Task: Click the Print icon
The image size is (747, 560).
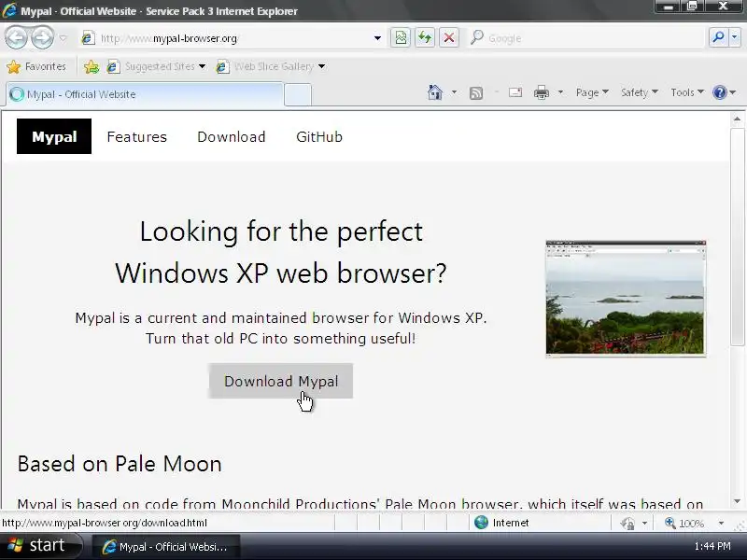Action: pyautogui.click(x=542, y=92)
